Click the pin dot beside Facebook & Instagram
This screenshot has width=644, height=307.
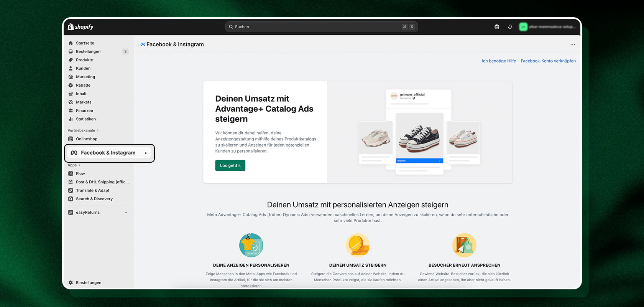(x=146, y=153)
